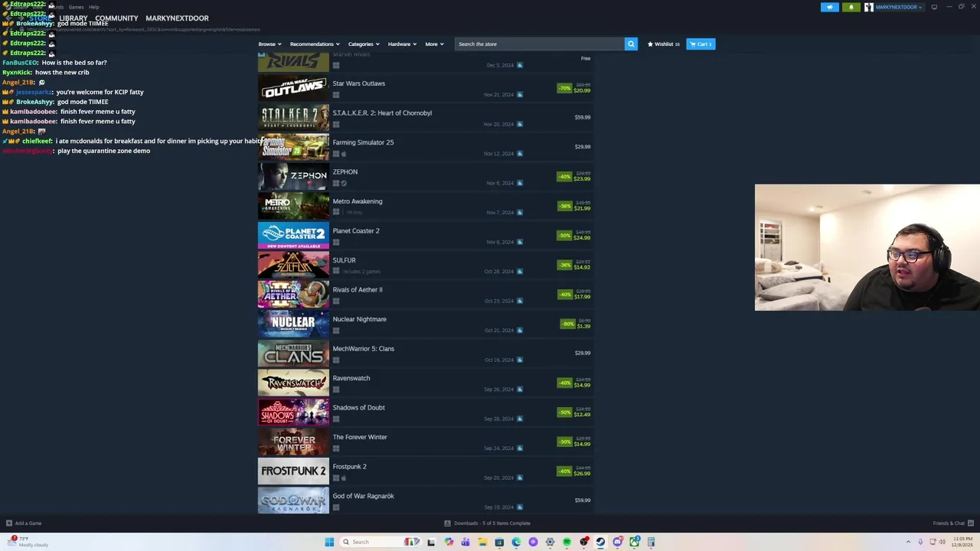Open the green notifications bell
980x551 pixels.
tap(851, 7)
